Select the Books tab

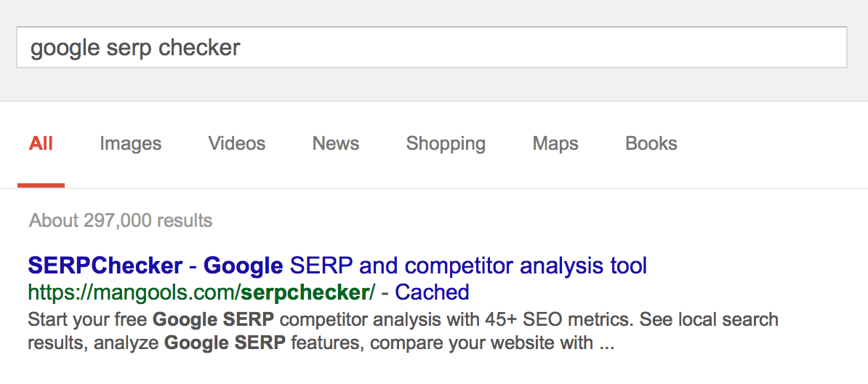coord(651,143)
